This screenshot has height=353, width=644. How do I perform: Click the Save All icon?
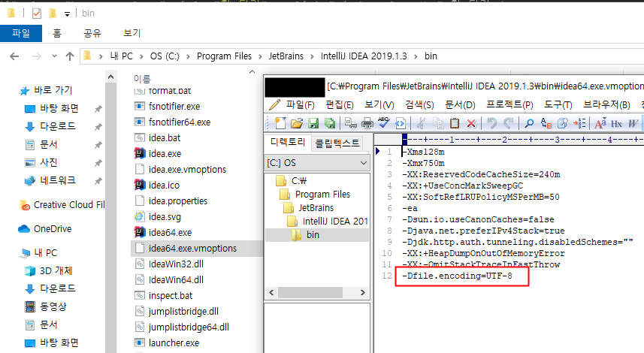coord(329,123)
